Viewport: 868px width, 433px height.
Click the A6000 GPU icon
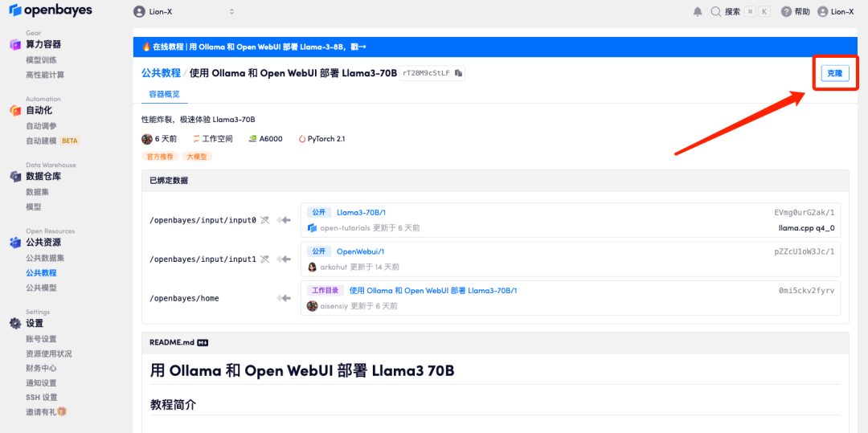[252, 139]
